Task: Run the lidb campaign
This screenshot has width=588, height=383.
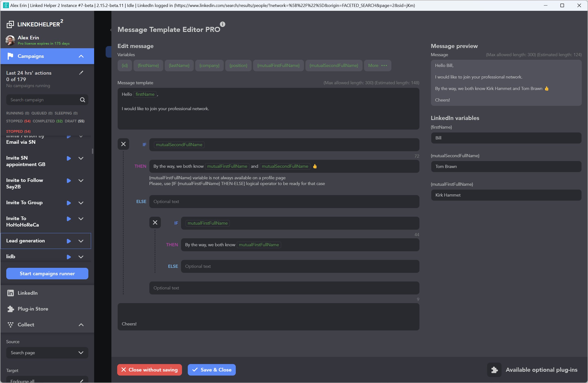Action: click(68, 257)
